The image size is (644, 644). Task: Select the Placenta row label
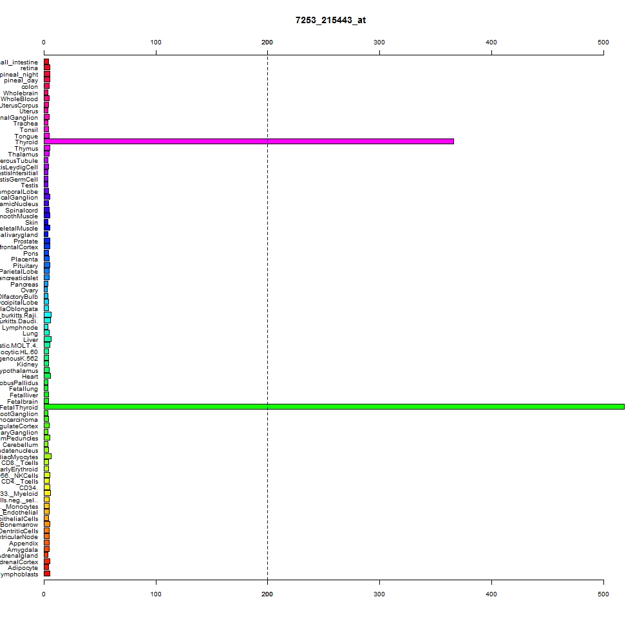pyautogui.click(x=24, y=259)
